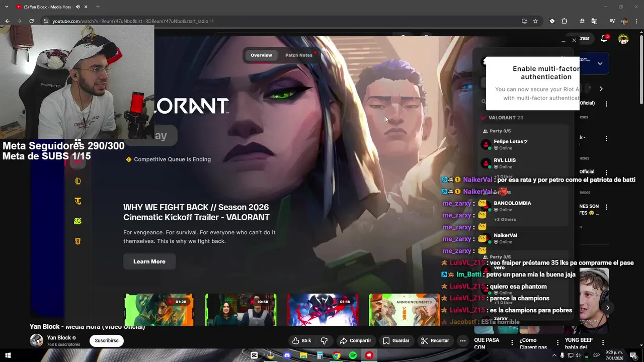
Task: Open options for ¿Cómo Clarent pas video
Action: pyautogui.click(x=557, y=342)
